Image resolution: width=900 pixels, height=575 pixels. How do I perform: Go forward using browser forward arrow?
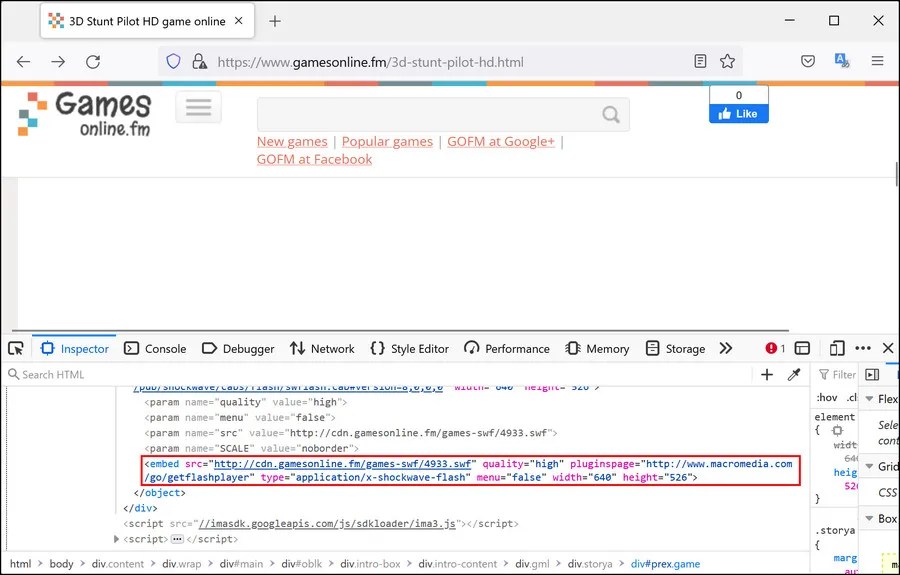(58, 61)
